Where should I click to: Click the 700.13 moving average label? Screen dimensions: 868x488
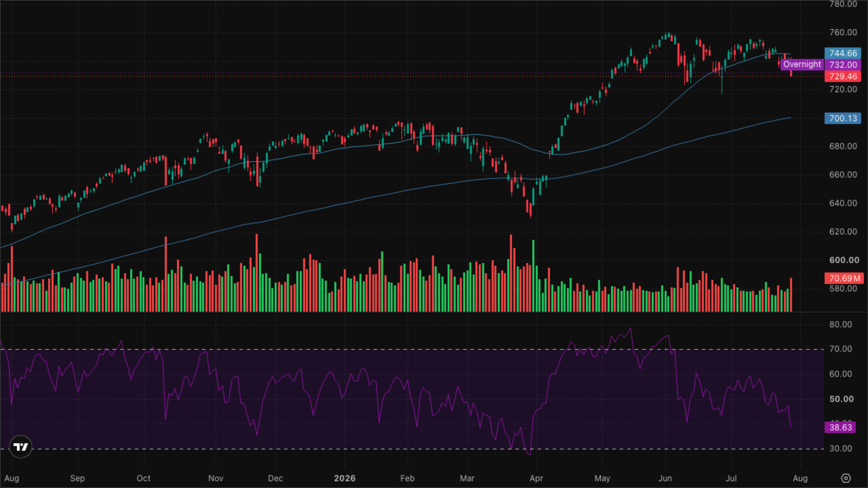coord(843,118)
